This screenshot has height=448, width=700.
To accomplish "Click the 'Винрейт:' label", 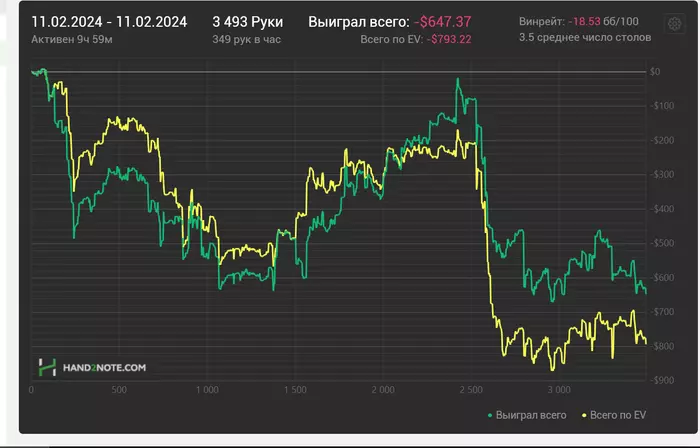I will (x=542, y=21).
